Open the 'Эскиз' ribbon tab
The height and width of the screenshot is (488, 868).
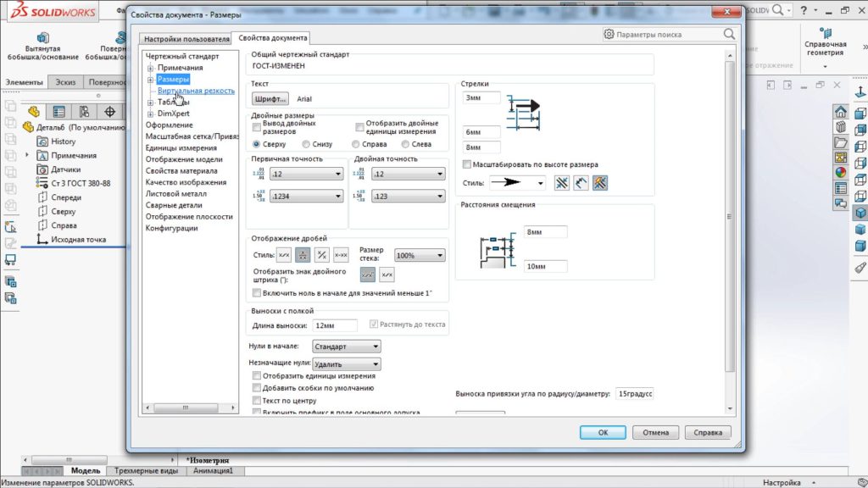pyautogui.click(x=65, y=82)
